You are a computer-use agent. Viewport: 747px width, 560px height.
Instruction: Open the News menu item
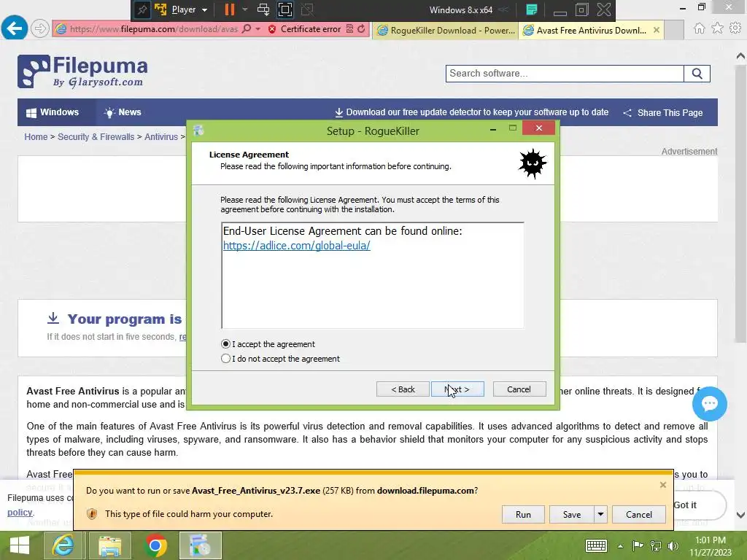(x=123, y=112)
